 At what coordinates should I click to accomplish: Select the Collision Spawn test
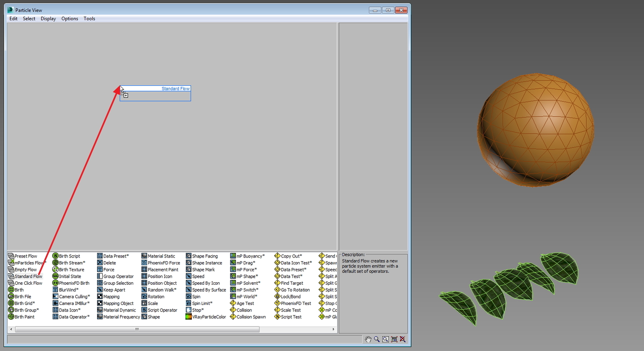pos(248,317)
